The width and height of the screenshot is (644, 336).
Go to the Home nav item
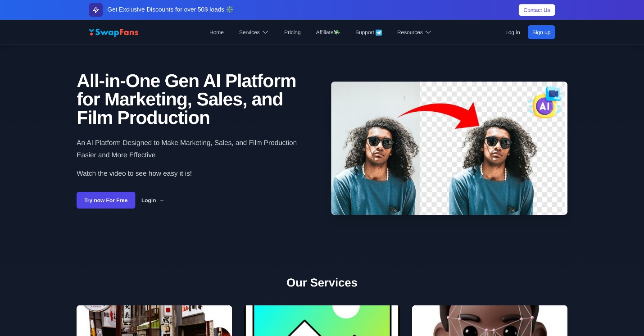click(217, 32)
